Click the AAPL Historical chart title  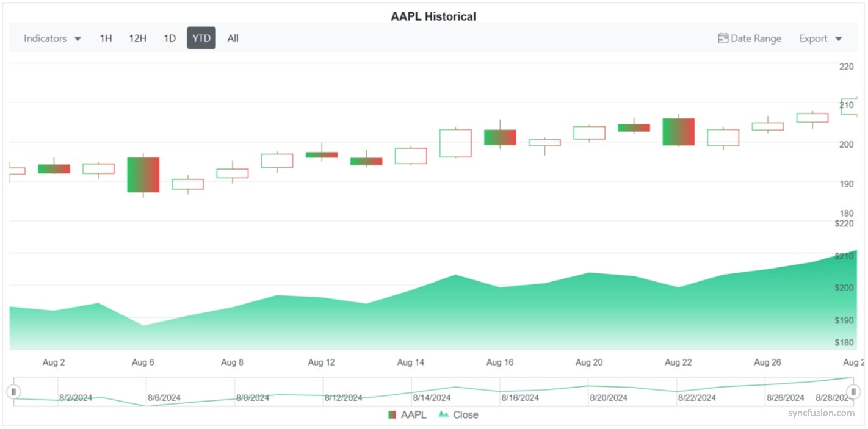pyautogui.click(x=433, y=16)
